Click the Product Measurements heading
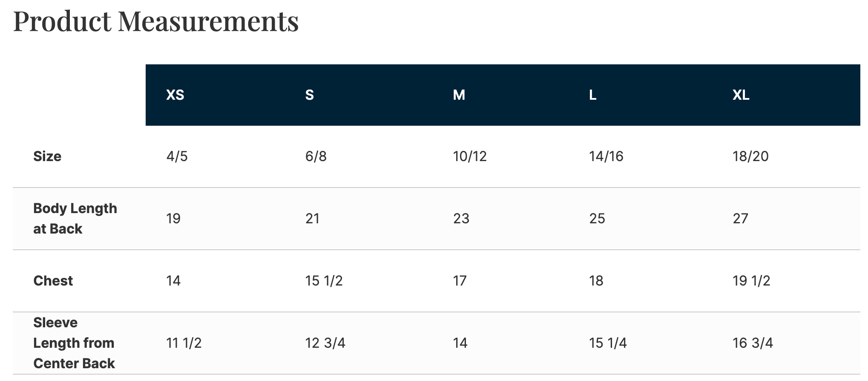The image size is (868, 381). pyautogui.click(x=156, y=21)
